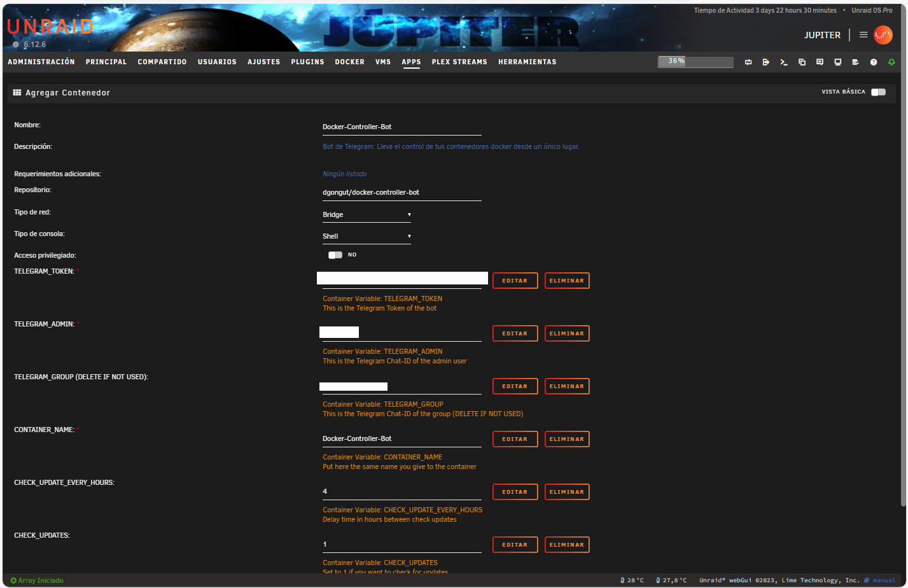Image resolution: width=908 pixels, height=588 pixels.
Task: Click Eliminar for TELEGRAM_TOKEN
Action: 567,281
